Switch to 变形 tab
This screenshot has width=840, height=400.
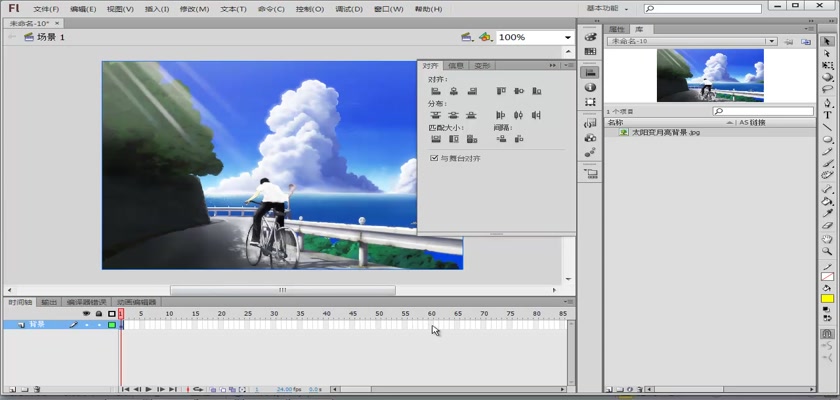(482, 65)
